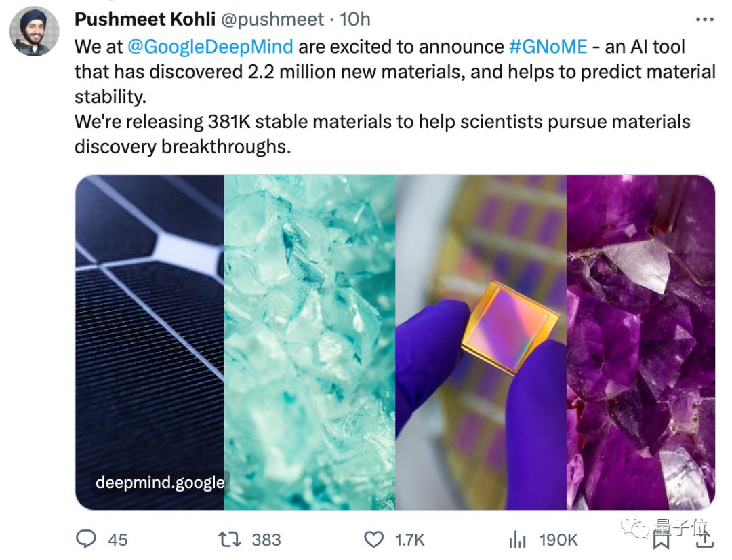Open a reply with the speech bubble icon

click(86, 540)
